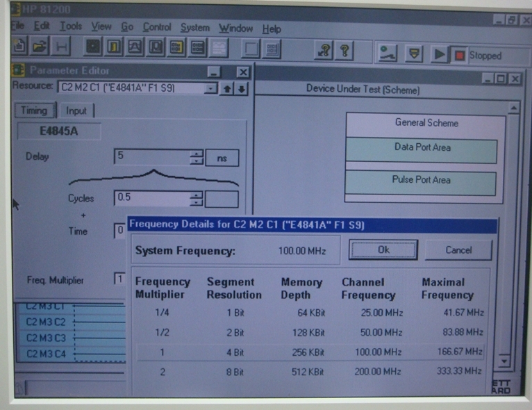The width and height of the screenshot is (532, 410).
Task: Select the 4 Bit segment resolution row
Action: 310,352
